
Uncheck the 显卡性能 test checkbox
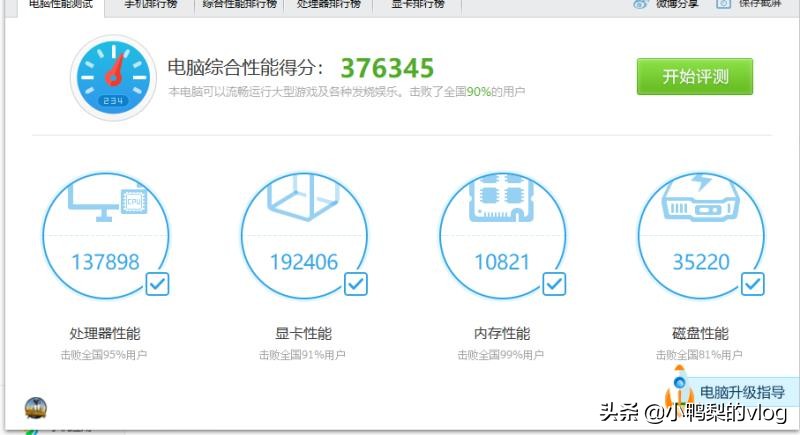click(356, 284)
